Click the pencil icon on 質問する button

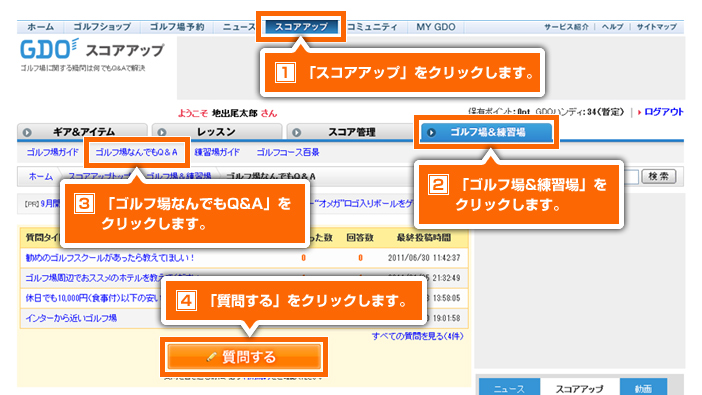pos(212,357)
